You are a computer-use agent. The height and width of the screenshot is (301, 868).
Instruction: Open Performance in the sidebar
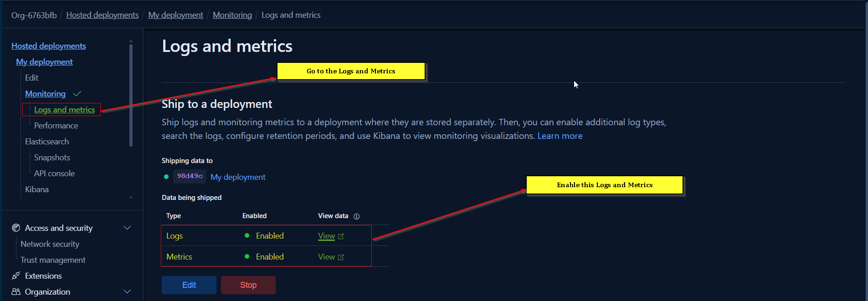click(56, 126)
